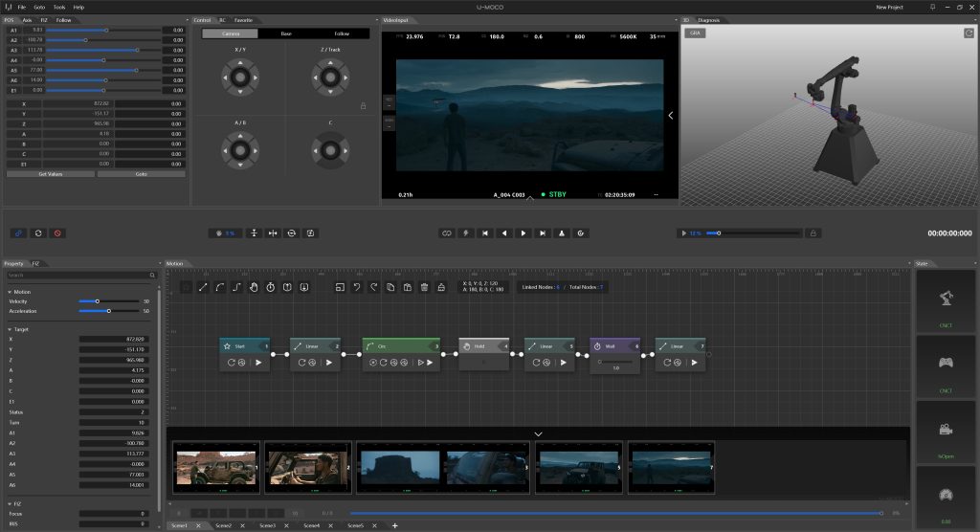The image size is (980, 532).
Task: Toggle the lock icon in Z / Track area
Action: tap(363, 106)
